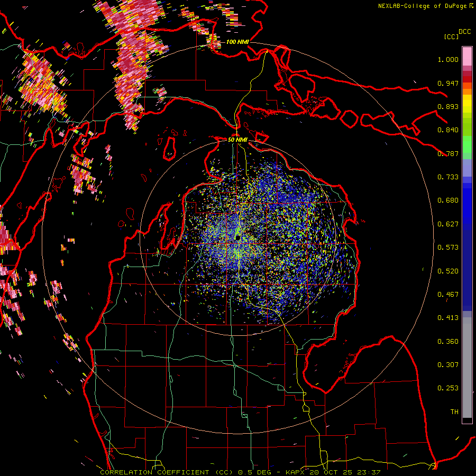This screenshot has width=476, height=476.
Task: Click the 0.733 legend value
Action: (x=448, y=177)
